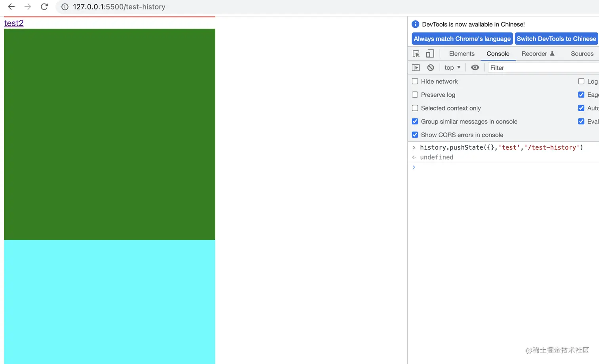Viewport: 599px width, 364px height.
Task: Click Switch DevTools to Chinese button
Action: [556, 39]
